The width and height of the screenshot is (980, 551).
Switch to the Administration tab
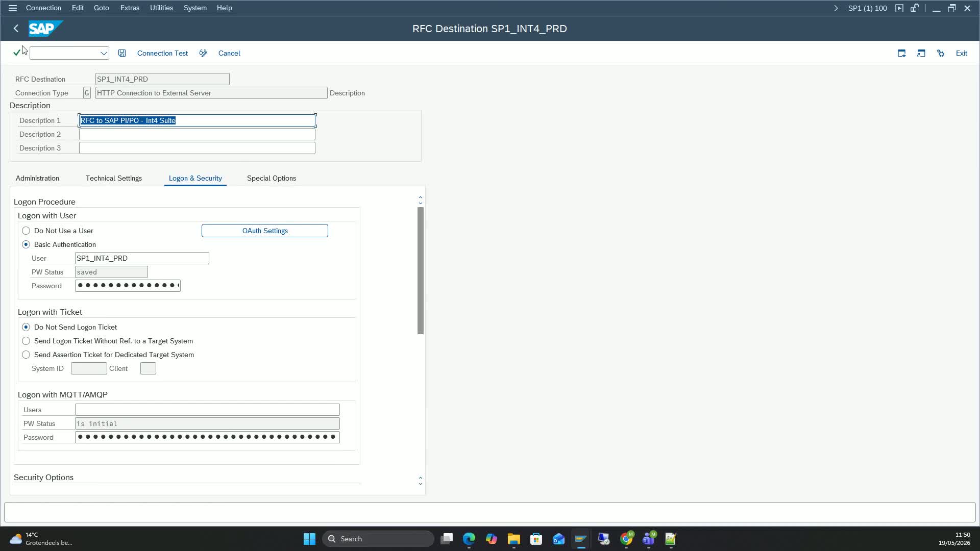pyautogui.click(x=37, y=178)
